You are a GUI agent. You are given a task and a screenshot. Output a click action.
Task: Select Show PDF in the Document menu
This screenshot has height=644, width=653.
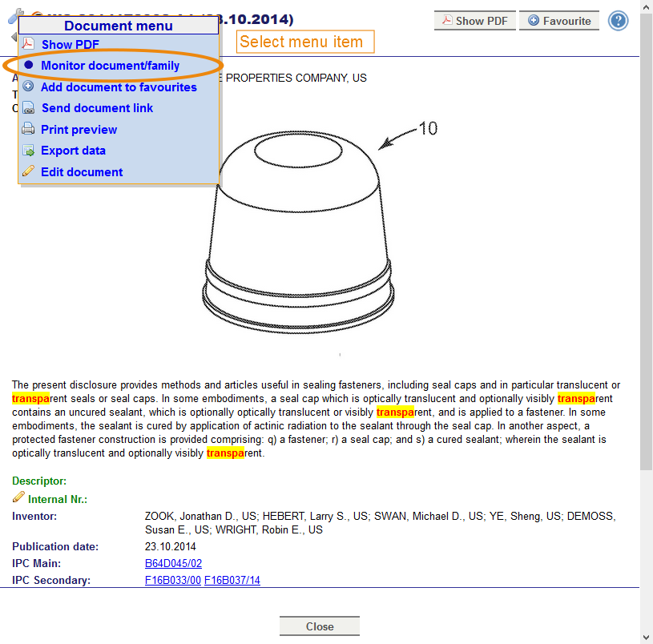click(70, 45)
